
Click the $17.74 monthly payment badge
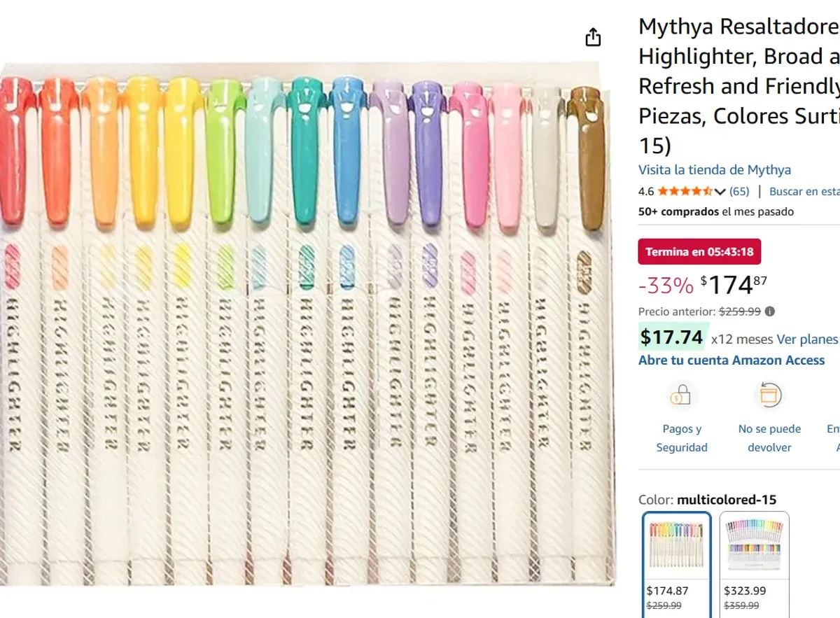(672, 338)
